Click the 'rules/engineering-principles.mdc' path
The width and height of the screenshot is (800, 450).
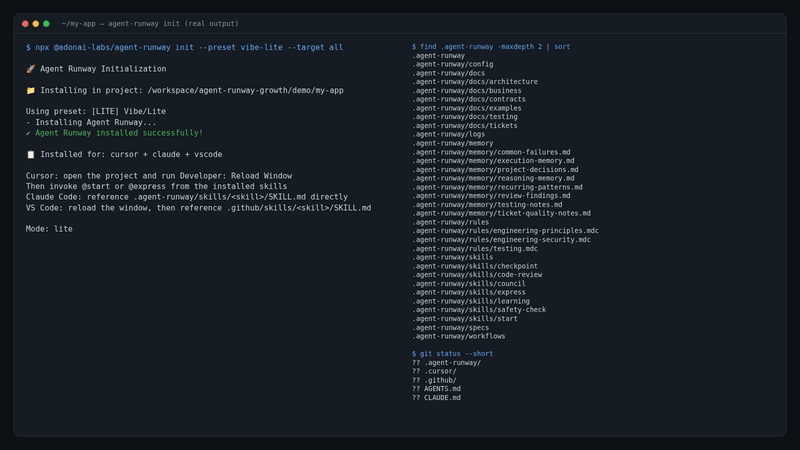[506, 231]
